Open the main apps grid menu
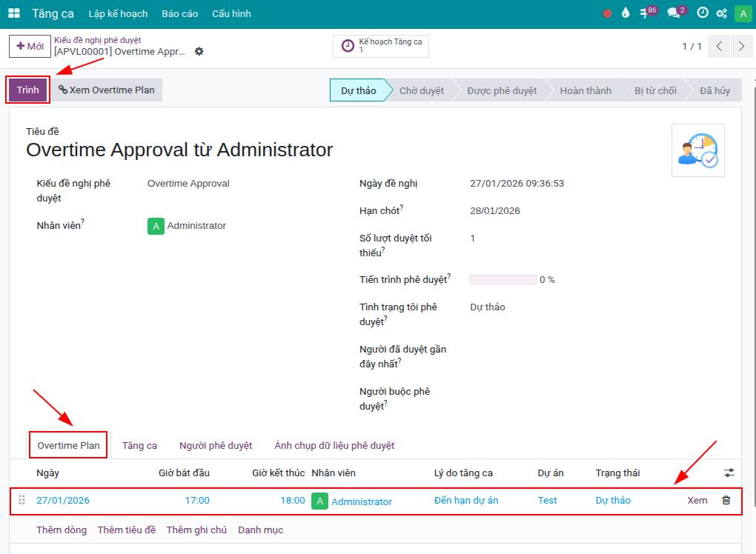Image resolution: width=756 pixels, height=554 pixels. pyautogui.click(x=14, y=13)
